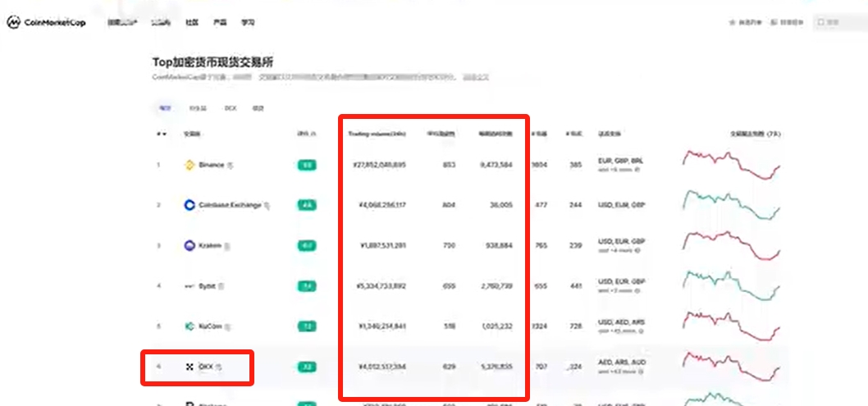868x406 pixels.
Task: Switch to the derivatives tab left of DEX
Action: [198, 108]
